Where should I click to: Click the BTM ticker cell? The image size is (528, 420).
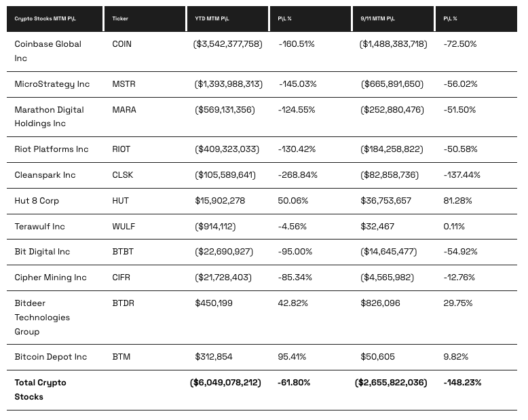121,357
